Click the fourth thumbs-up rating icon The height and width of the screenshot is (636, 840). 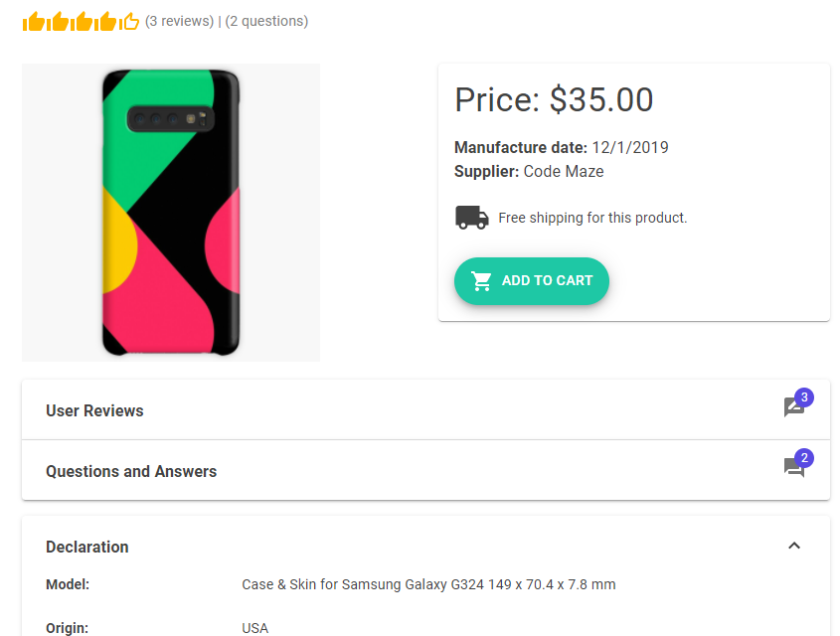[105, 22]
